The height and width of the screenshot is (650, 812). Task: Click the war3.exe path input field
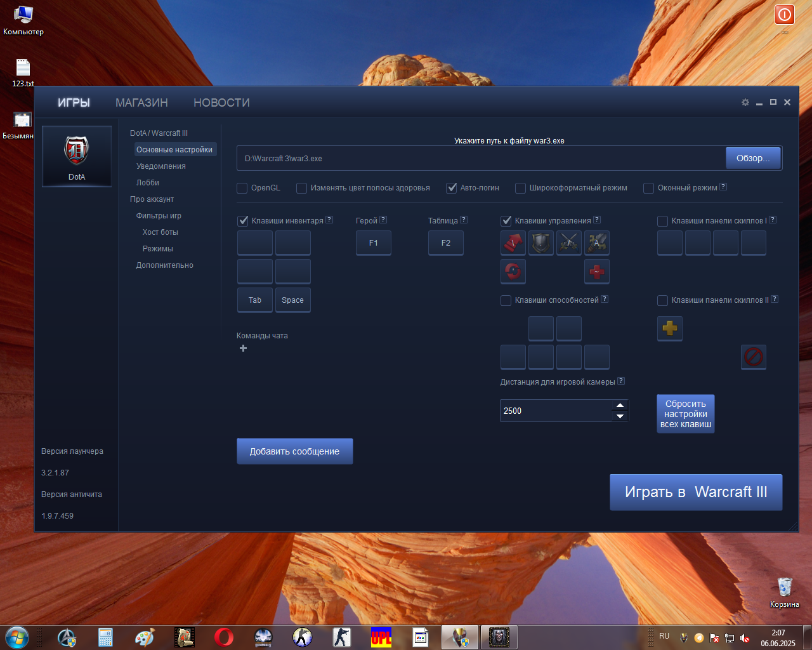point(481,158)
